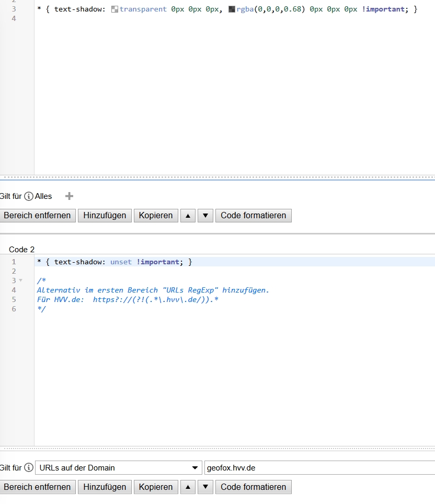The height and width of the screenshot is (504, 435).
Task: Open the rgba(0,0,0,0.68) color swatch picker
Action: pyautogui.click(x=232, y=9)
